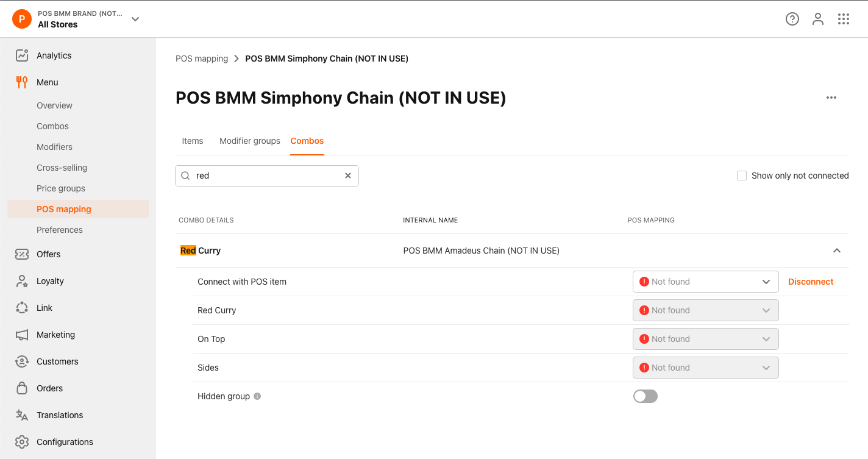Open the three-dots more options menu
Viewport: 868px width, 459px height.
click(831, 98)
